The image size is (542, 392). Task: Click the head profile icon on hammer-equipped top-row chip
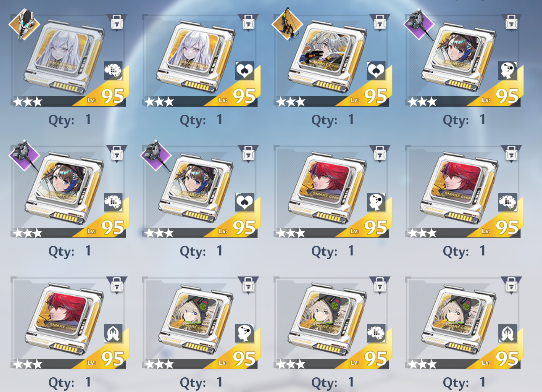[x=508, y=71]
